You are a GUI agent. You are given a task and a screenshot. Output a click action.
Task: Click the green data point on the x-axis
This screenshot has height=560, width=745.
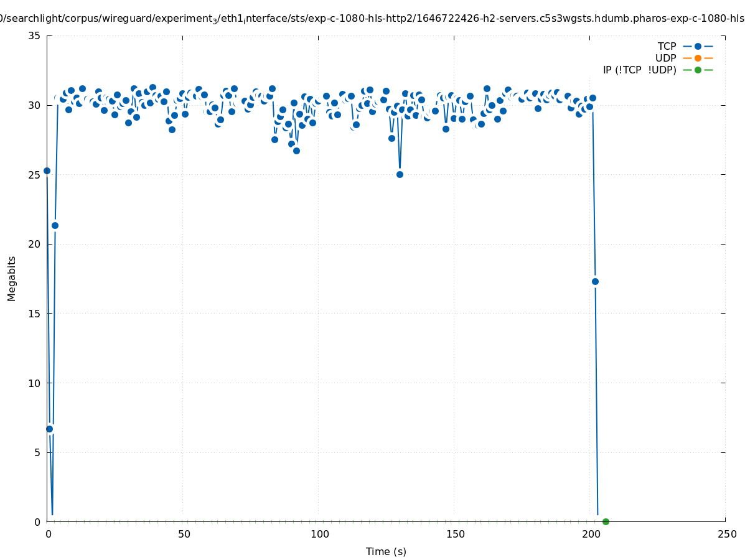click(x=606, y=521)
